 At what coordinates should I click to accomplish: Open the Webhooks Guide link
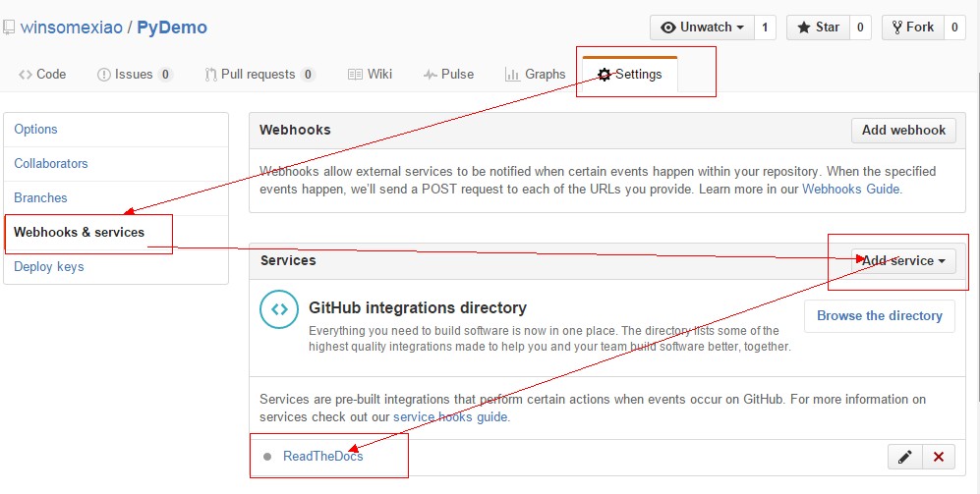tap(850, 189)
